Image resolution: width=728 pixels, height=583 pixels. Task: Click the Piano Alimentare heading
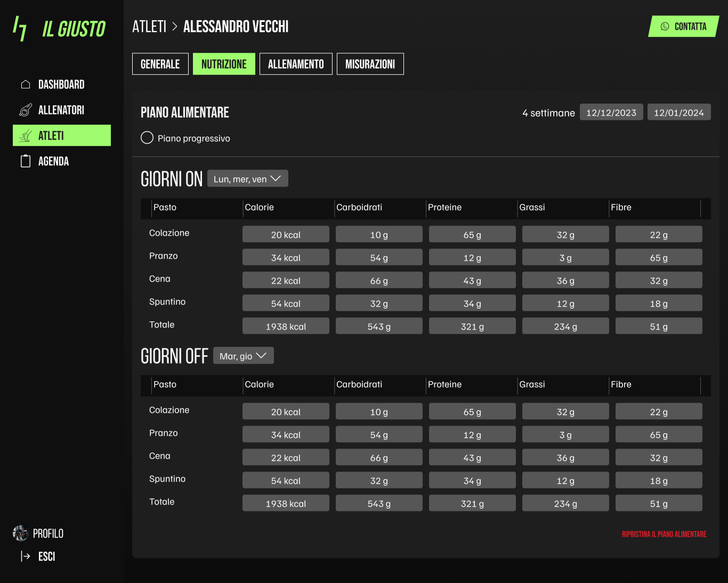[x=185, y=112]
